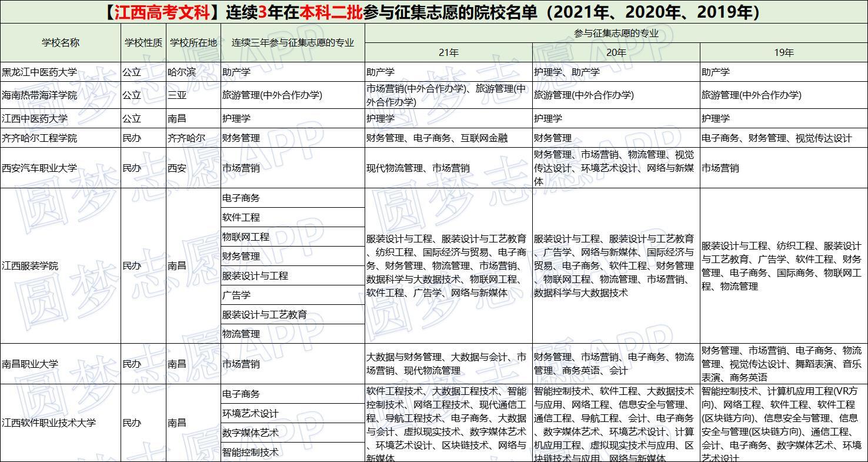Select 19年 cell 护理学 for 江西中医药大学
The width and height of the screenshot is (868, 462).
pos(784,118)
